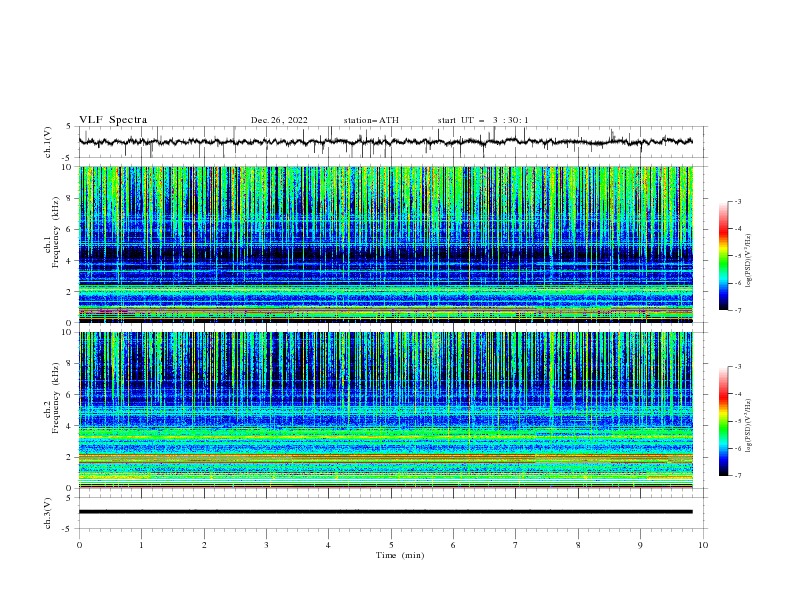The image size is (792, 612).
Task: Click time axis tick label "9"
Action: coord(640,545)
